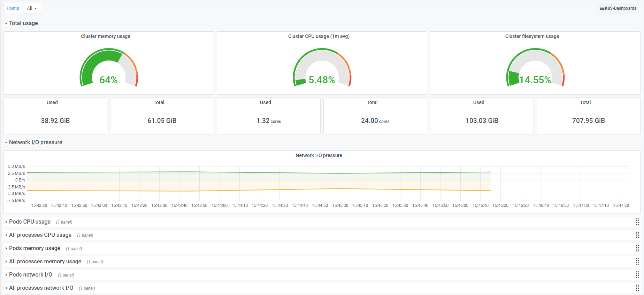Click the 24.00 cores total value
644x295 pixels.
375,121
